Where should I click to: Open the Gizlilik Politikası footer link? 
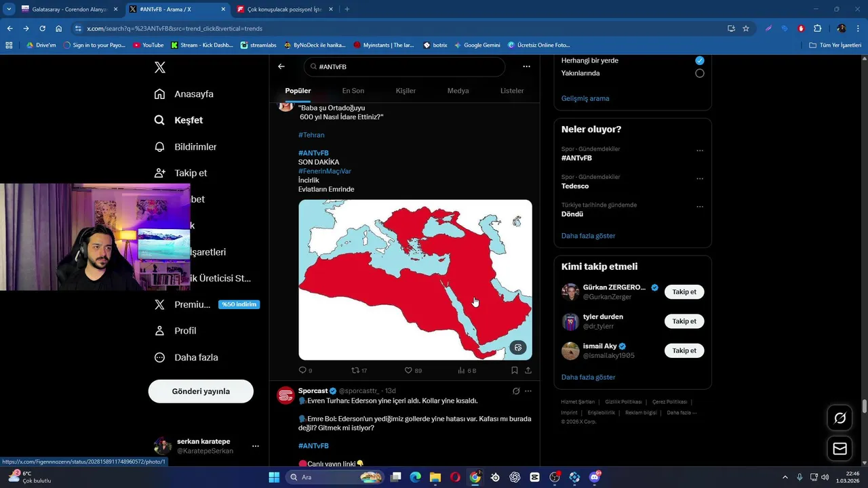click(623, 402)
